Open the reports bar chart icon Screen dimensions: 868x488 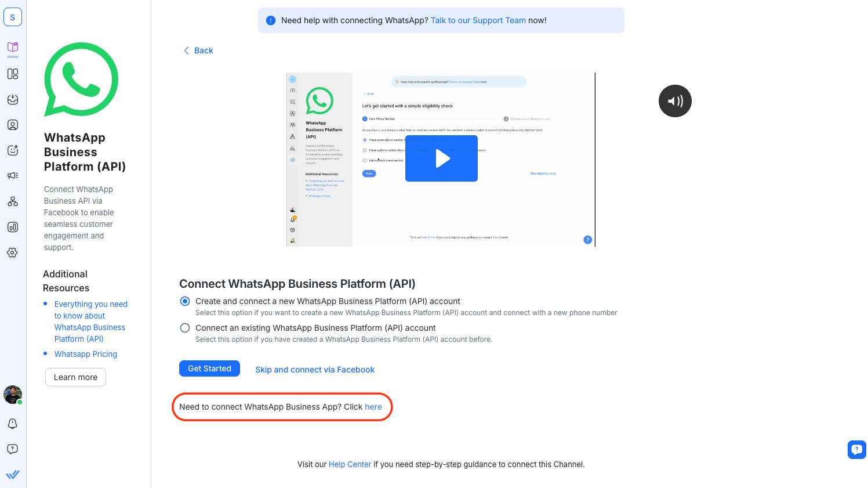click(13, 227)
